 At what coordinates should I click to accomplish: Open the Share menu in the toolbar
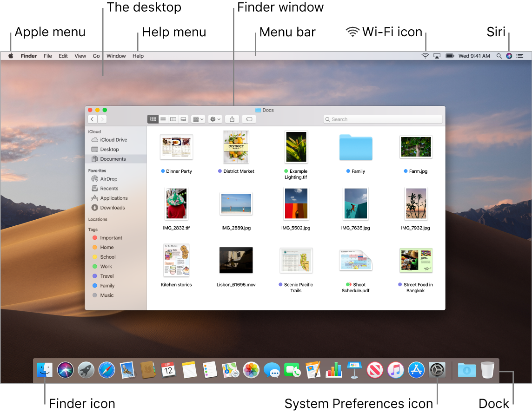(232, 119)
